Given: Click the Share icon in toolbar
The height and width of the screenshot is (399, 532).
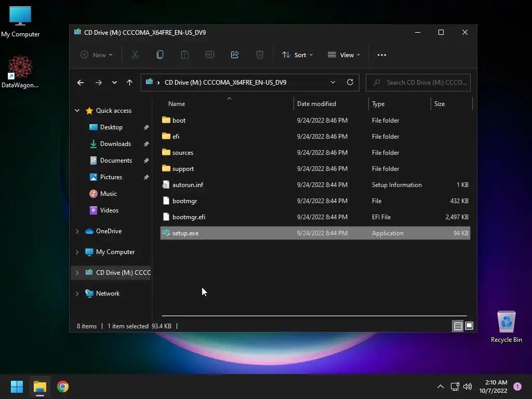Looking at the screenshot, I should coord(235,55).
